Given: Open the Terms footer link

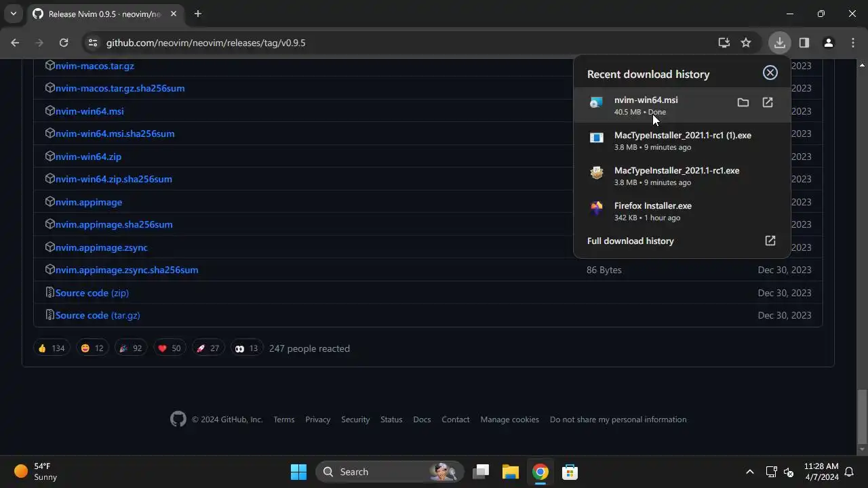Looking at the screenshot, I should coord(284,420).
